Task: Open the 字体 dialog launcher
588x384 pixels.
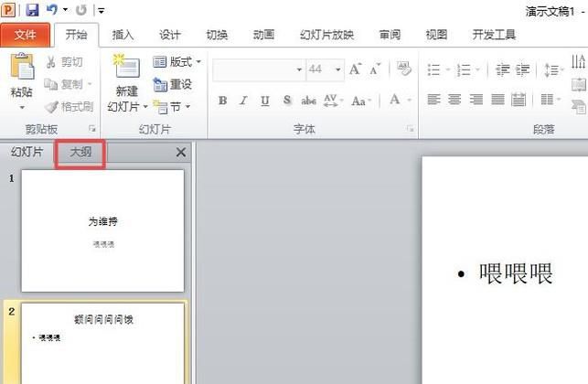Action: (410, 129)
